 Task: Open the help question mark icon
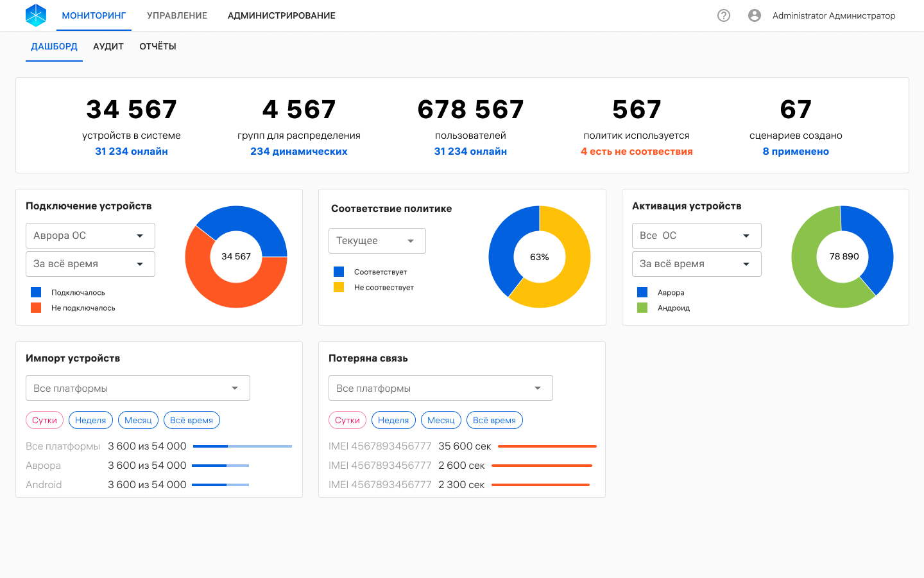(x=724, y=15)
